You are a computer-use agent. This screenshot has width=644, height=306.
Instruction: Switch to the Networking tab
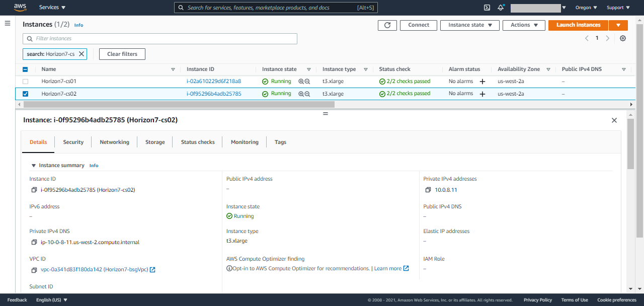114,142
